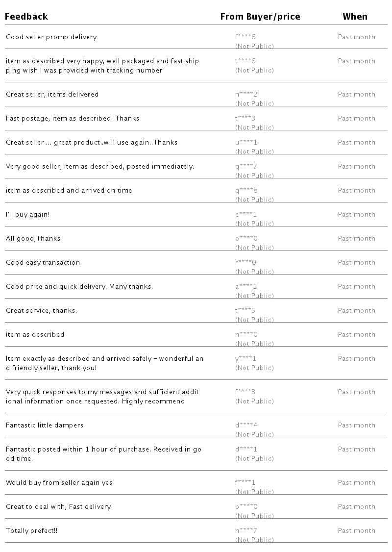The width and height of the screenshot is (392, 552).
Task: Click 'Great service, thanks.' feedback row
Action: pos(42,311)
